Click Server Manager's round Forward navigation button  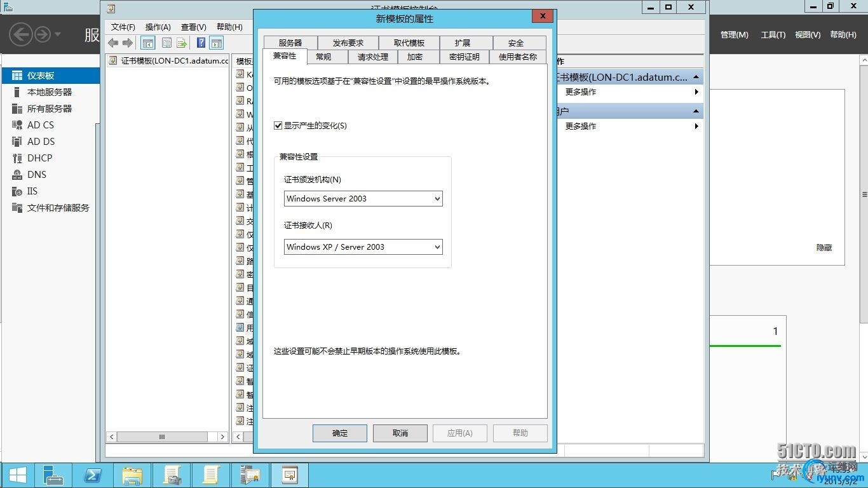click(43, 34)
